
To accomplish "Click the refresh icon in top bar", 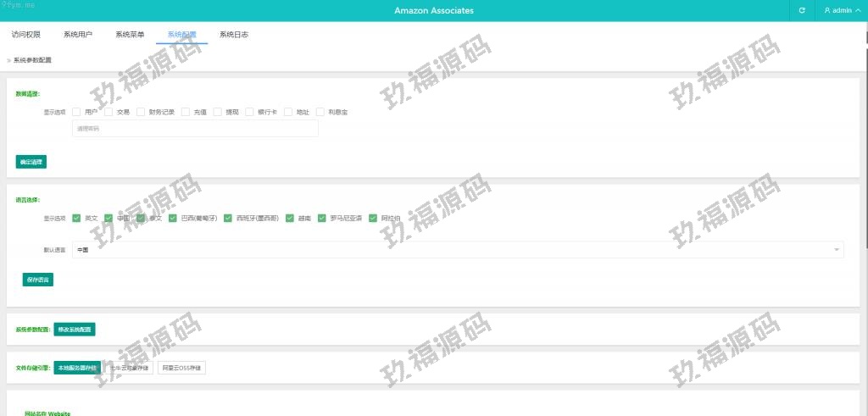I will tap(802, 11).
